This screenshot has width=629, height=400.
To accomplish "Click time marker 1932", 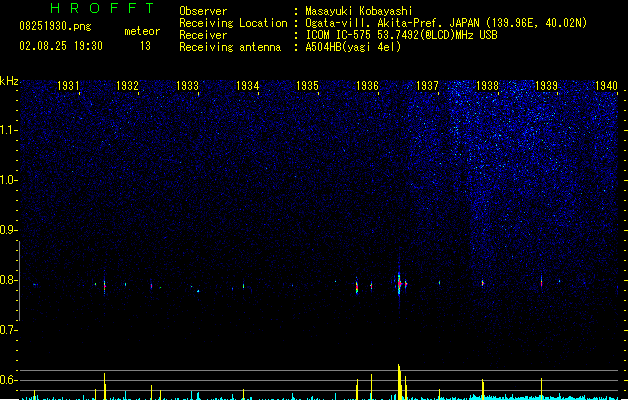I will 127,86.
